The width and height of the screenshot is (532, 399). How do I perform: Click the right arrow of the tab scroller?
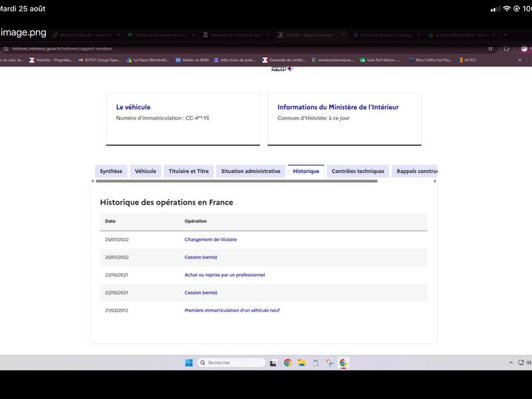coord(435,181)
